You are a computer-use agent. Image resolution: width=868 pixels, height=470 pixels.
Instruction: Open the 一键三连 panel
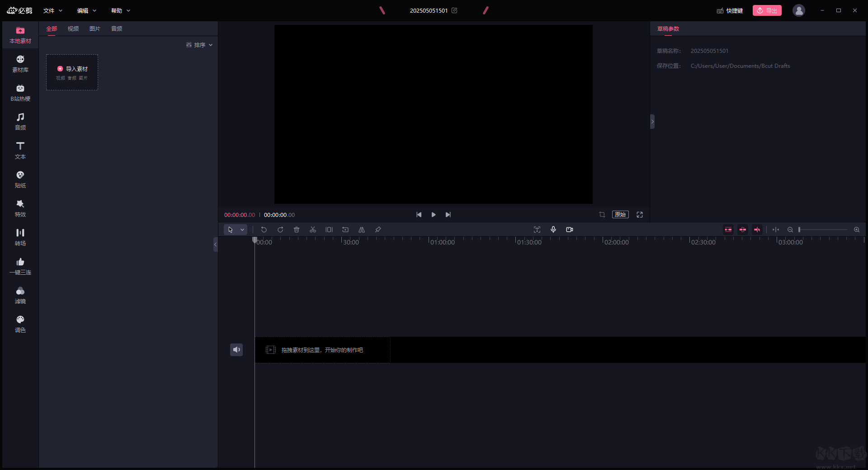(x=20, y=267)
